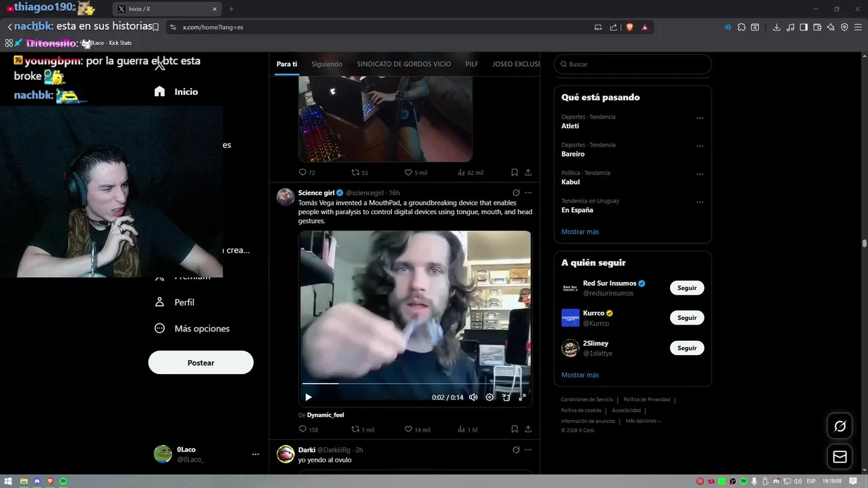Open more options for En España trend
Viewport: 868px width, 488px height.
coord(700,202)
